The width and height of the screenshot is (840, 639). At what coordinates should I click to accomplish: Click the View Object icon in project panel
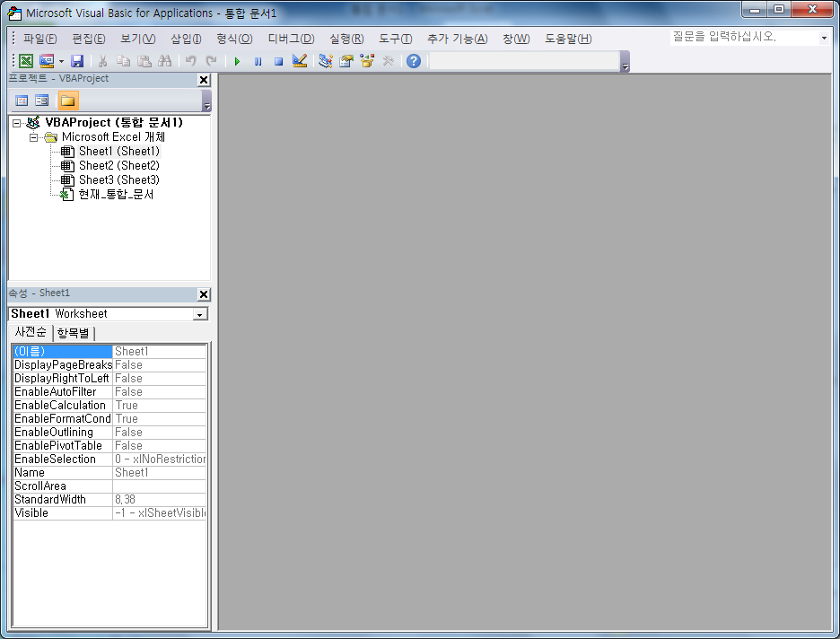[x=41, y=101]
